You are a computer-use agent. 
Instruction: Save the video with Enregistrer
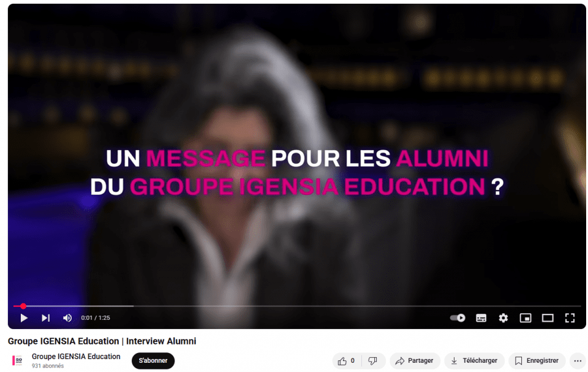tap(537, 361)
